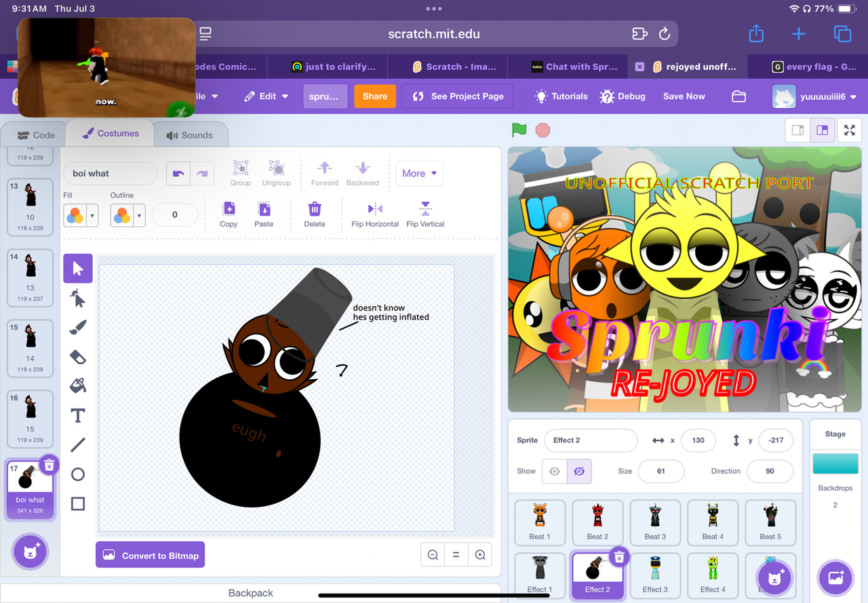This screenshot has width=868, height=603.
Task: Delete the Effect 2 sprite
Action: pos(618,557)
